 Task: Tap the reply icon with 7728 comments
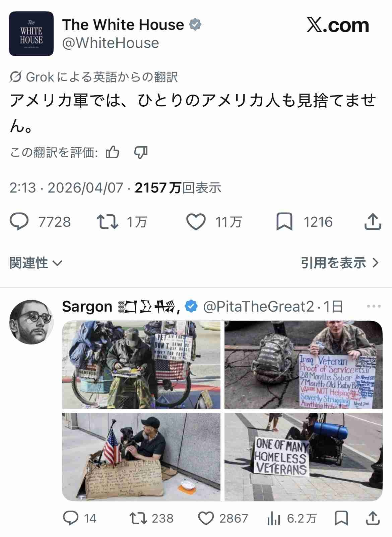(x=19, y=222)
